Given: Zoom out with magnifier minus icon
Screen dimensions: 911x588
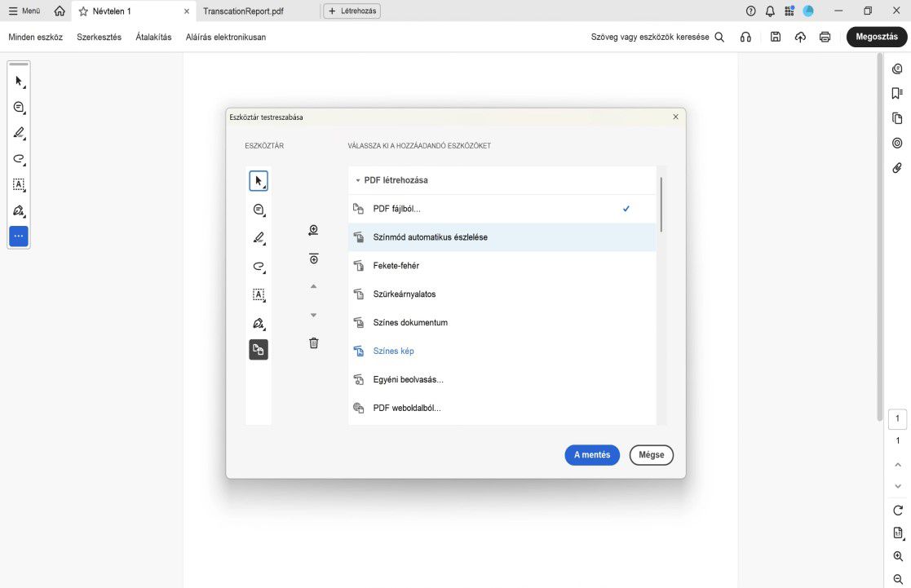Looking at the screenshot, I should click(x=898, y=579).
